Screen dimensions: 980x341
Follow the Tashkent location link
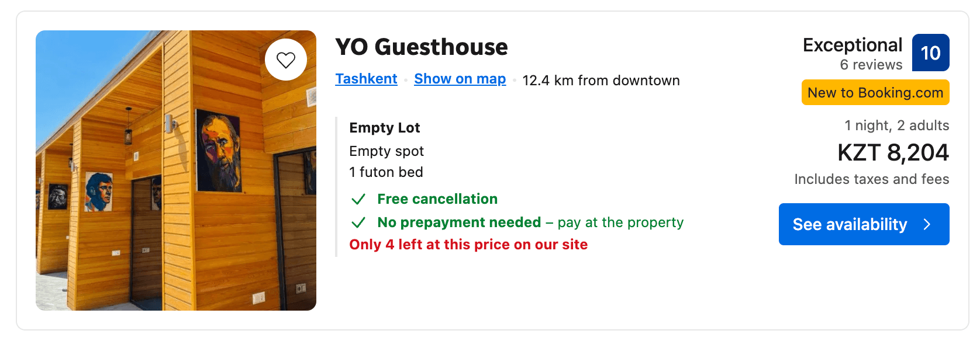(366, 79)
